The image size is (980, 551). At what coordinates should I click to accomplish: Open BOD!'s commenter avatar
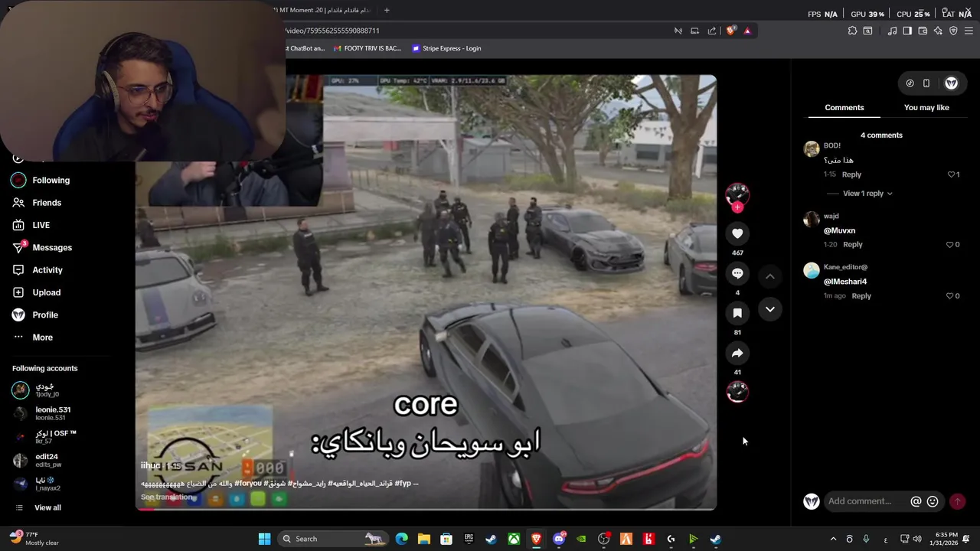[812, 149]
